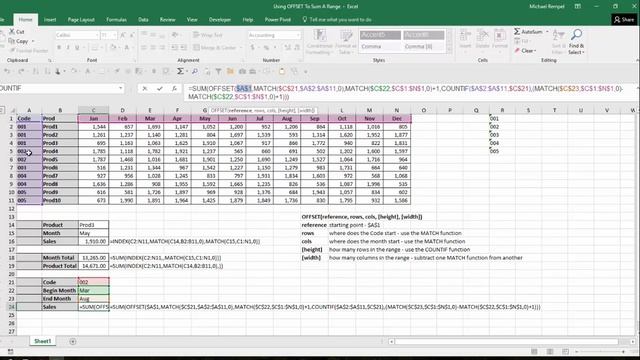Open Conditional Formatting

[320, 42]
